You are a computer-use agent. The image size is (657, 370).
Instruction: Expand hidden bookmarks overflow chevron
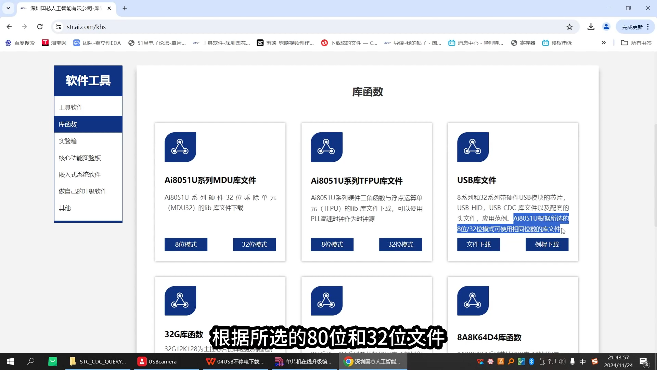(x=604, y=43)
